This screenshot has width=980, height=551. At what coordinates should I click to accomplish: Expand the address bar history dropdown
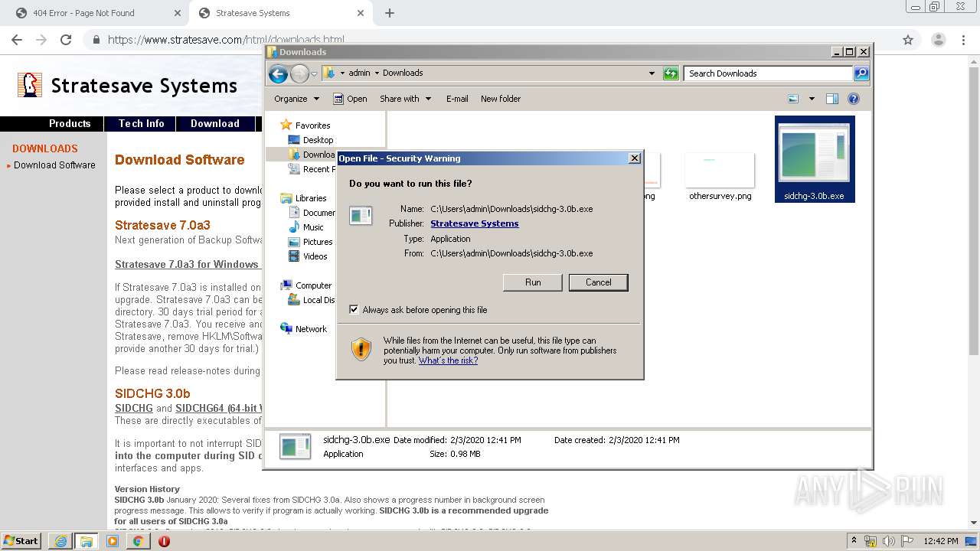652,73
